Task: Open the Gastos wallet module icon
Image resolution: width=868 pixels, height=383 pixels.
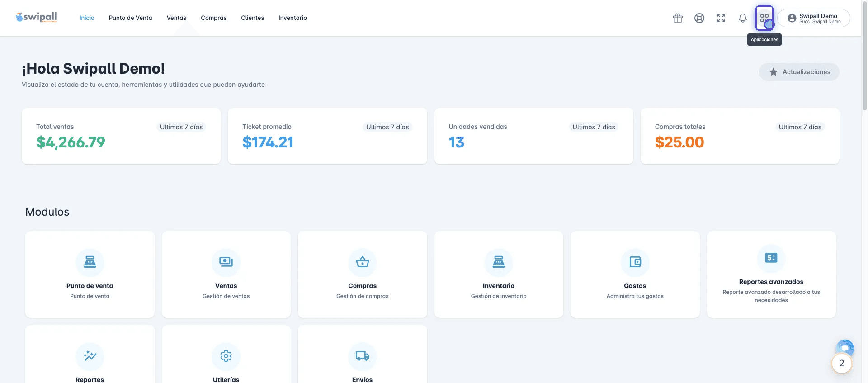Action: [635, 262]
